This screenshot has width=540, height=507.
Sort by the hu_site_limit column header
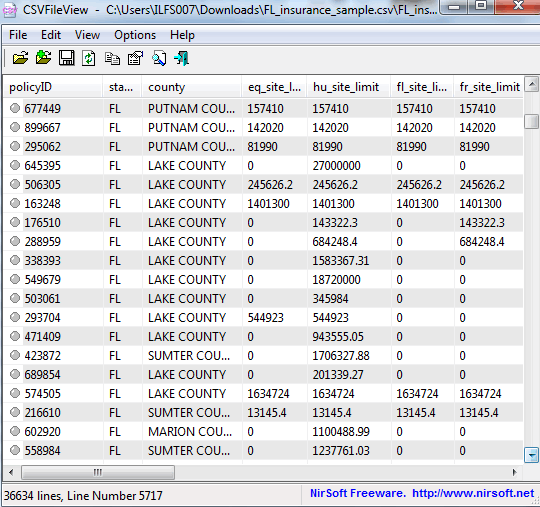(348, 87)
